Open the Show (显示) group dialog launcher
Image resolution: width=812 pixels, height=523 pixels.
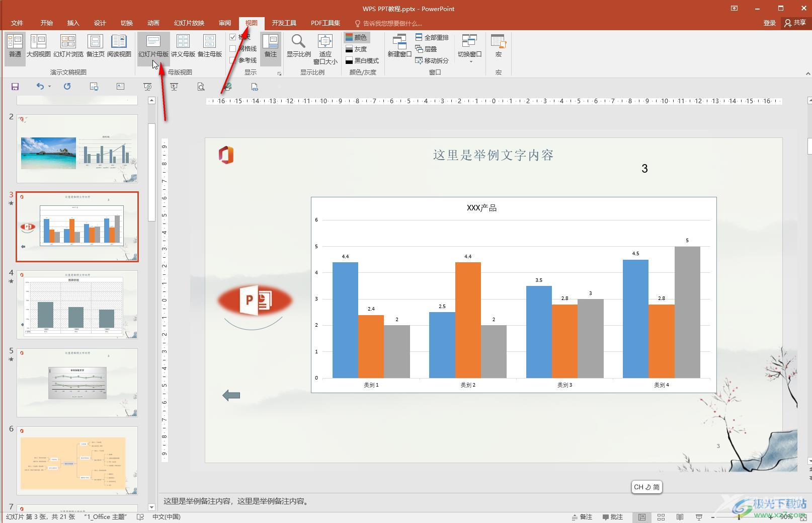tap(279, 73)
